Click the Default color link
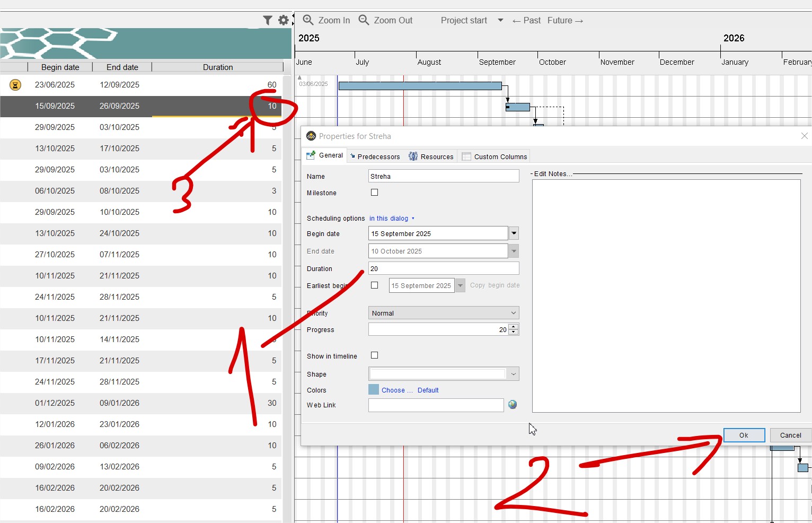The height and width of the screenshot is (523, 812). click(428, 390)
